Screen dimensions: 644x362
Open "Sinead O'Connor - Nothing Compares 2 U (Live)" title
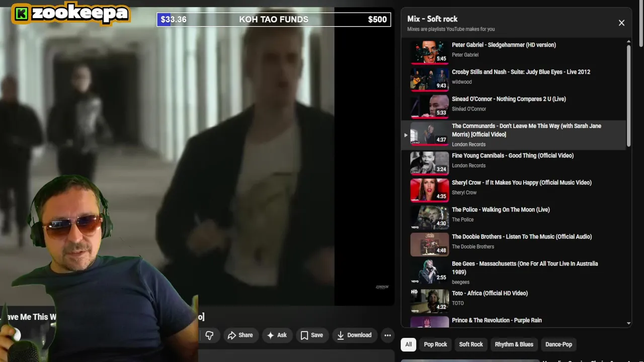click(509, 99)
